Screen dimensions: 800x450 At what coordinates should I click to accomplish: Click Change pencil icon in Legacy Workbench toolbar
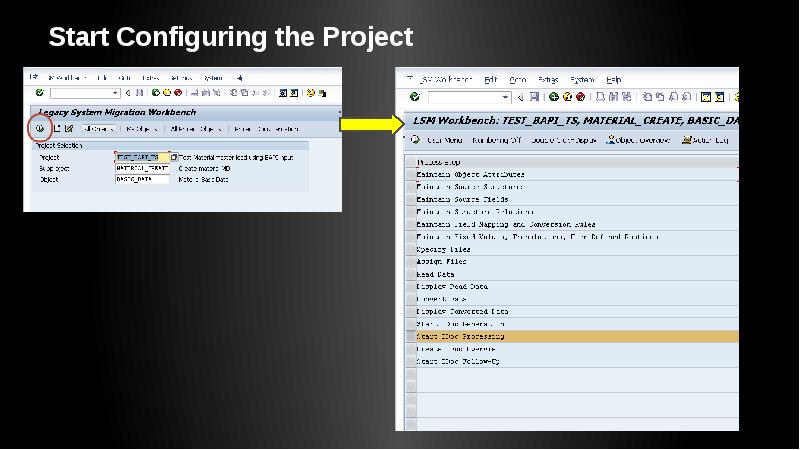pos(69,129)
